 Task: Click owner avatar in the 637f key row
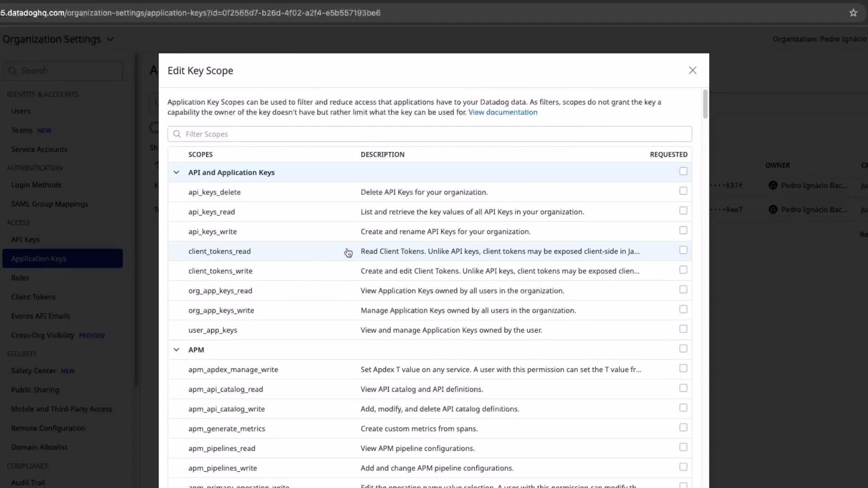point(773,185)
